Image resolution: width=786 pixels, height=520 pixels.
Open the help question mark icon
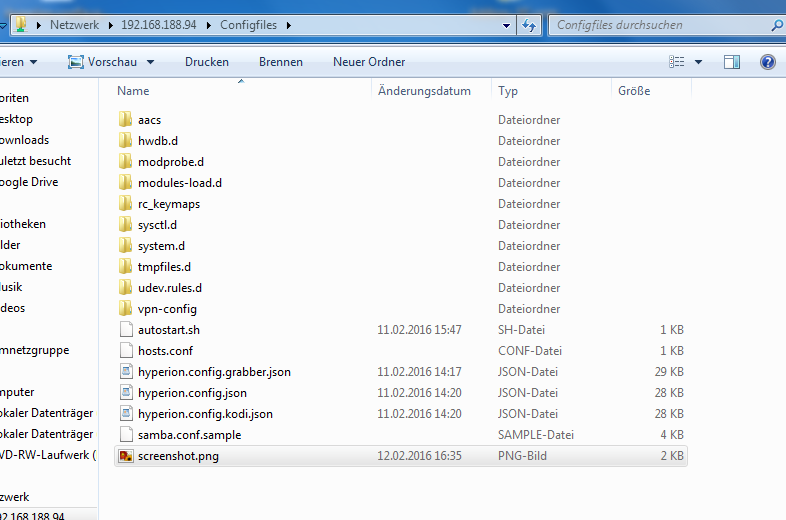click(x=767, y=62)
